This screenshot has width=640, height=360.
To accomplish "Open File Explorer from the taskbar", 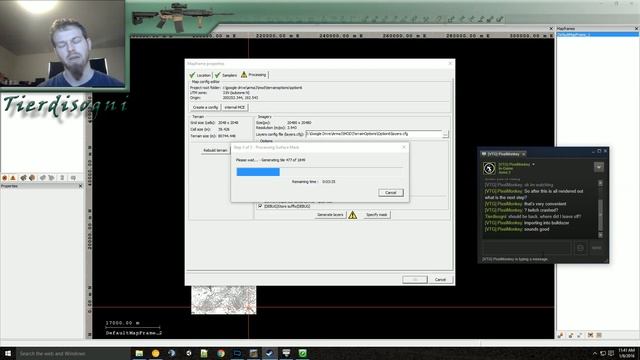I will [139, 353].
